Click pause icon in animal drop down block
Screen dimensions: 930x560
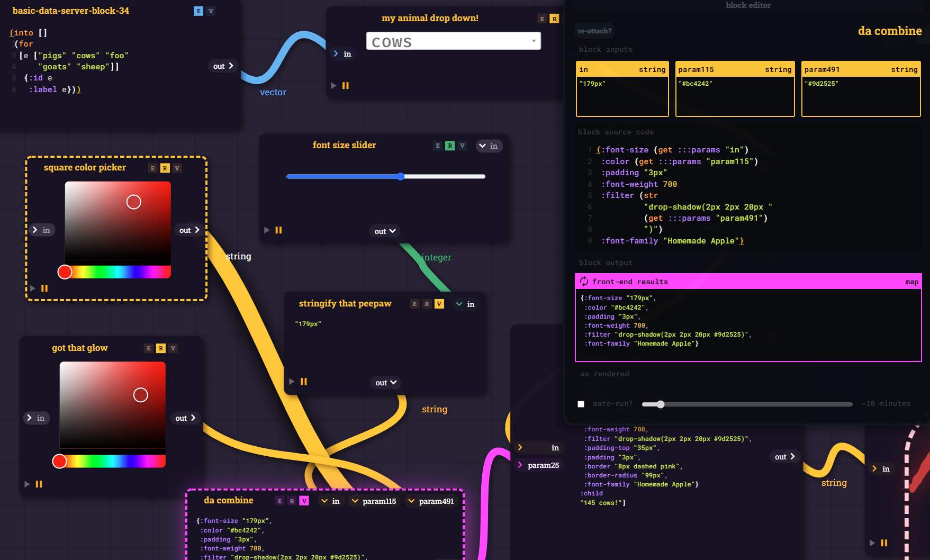(x=346, y=85)
